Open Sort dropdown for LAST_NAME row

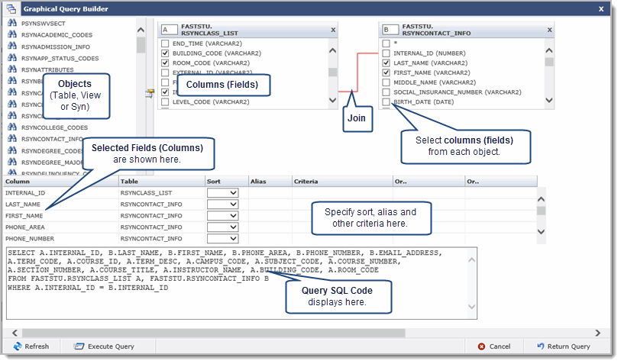tap(222, 205)
